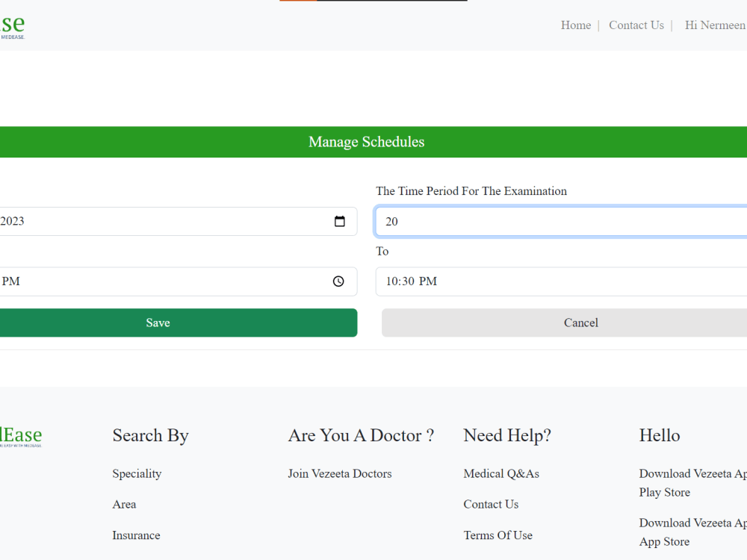The width and height of the screenshot is (747, 560).
Task: Open the time picker clock icon
Action: click(x=338, y=281)
